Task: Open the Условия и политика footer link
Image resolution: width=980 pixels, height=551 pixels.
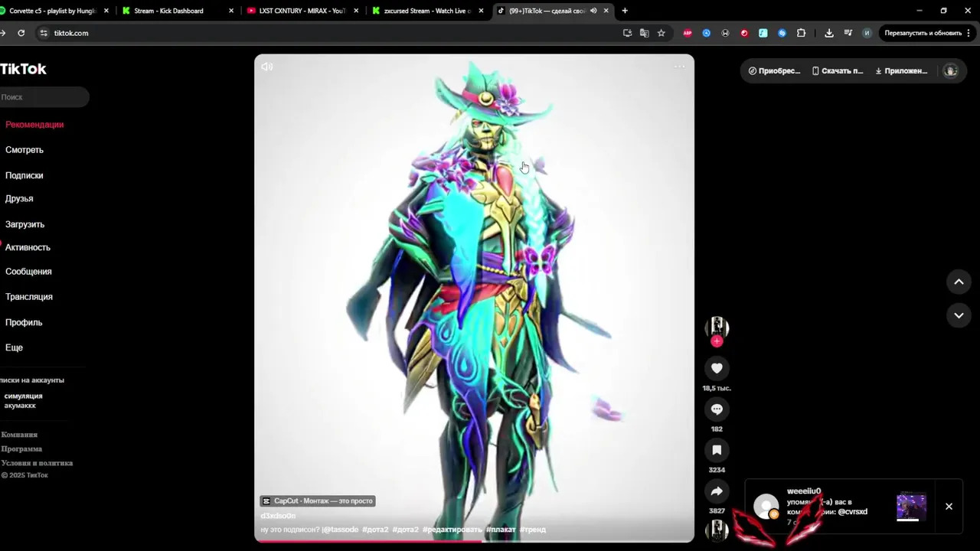Action: point(37,463)
